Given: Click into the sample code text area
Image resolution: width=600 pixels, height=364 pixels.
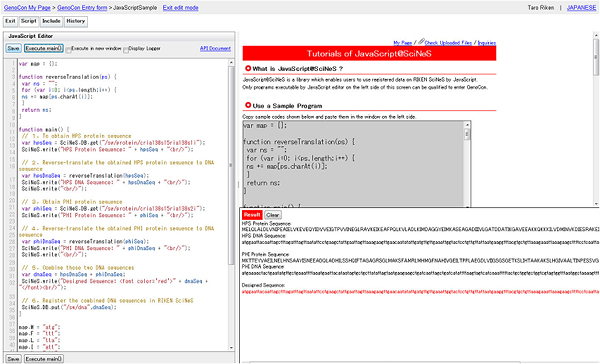Looking at the screenshot, I should coord(353,165).
